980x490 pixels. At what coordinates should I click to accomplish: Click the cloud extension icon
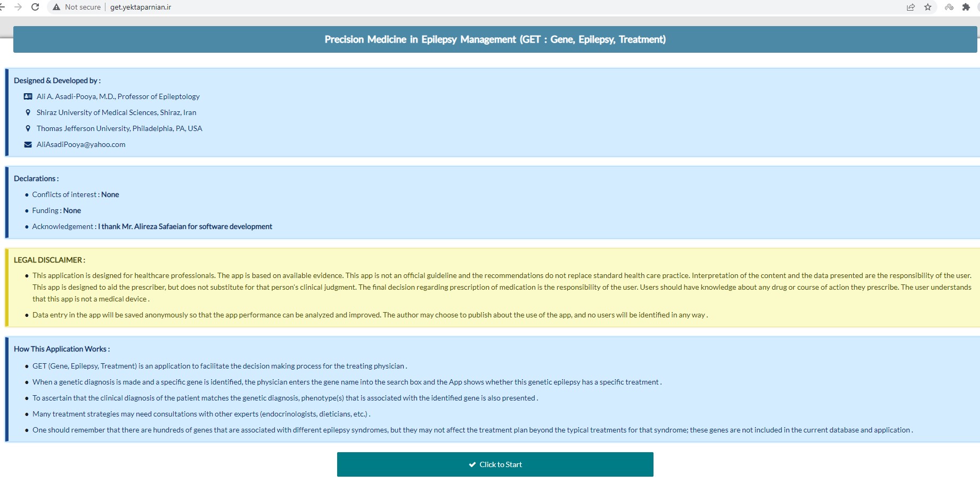(949, 7)
